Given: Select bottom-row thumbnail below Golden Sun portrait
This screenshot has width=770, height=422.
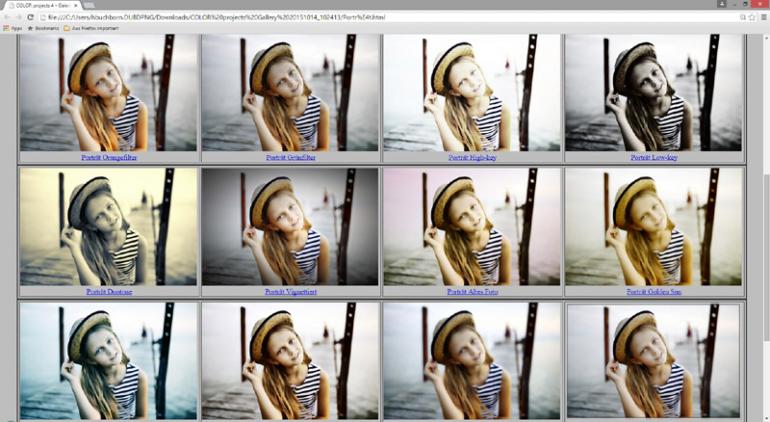Looking at the screenshot, I should [654, 361].
